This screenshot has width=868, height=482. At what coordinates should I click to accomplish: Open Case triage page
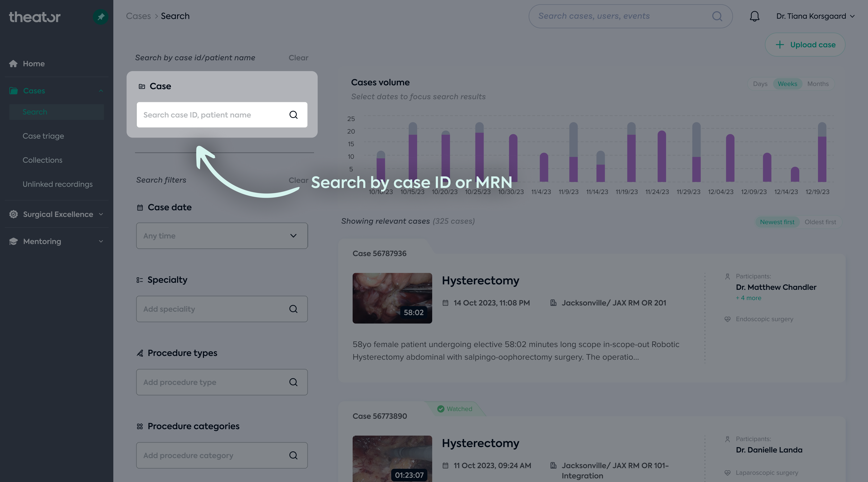tap(43, 136)
